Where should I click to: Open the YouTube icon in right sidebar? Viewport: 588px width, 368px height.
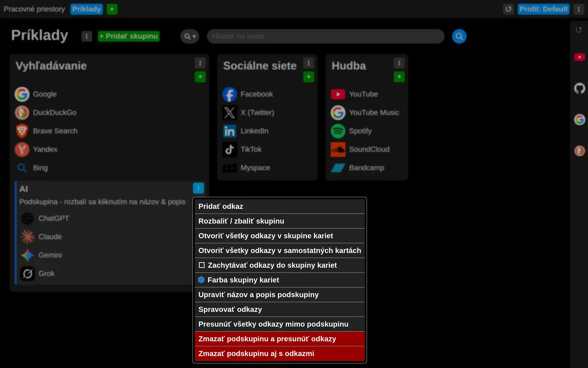click(579, 57)
